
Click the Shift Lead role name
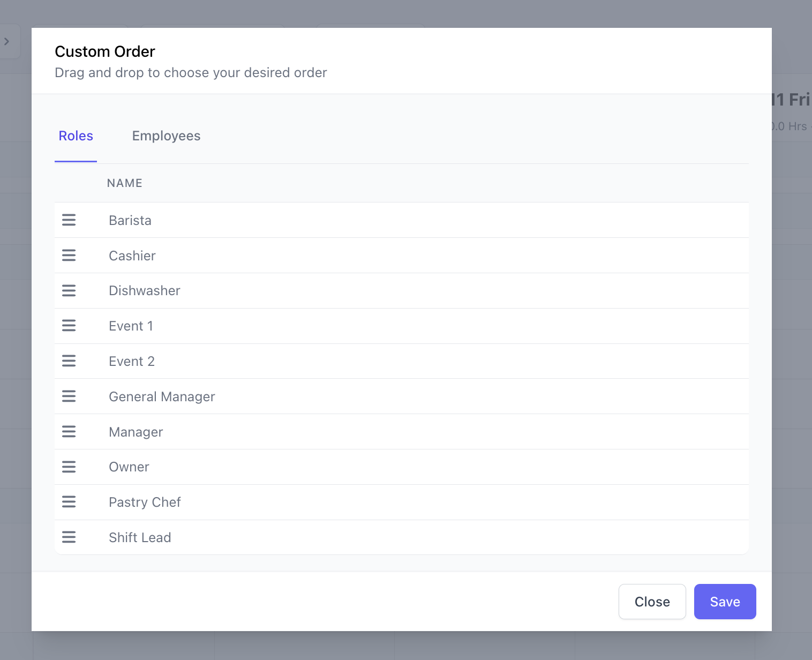click(x=140, y=538)
